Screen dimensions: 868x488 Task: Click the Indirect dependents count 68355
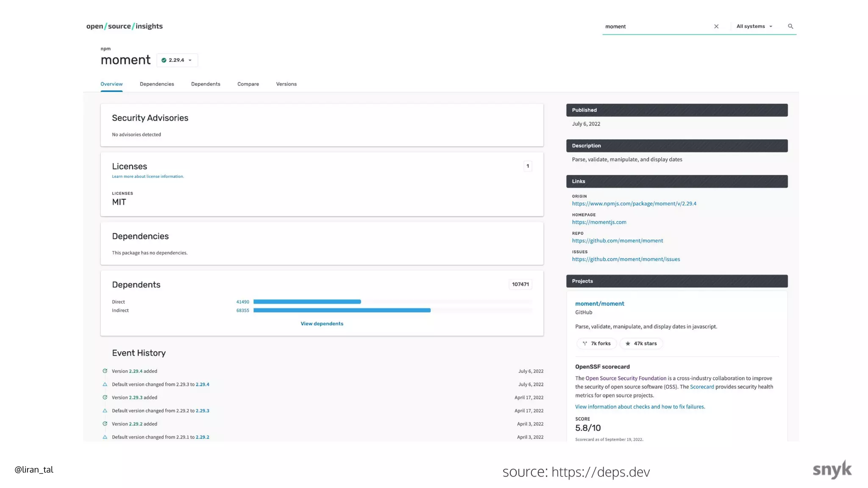242,311
